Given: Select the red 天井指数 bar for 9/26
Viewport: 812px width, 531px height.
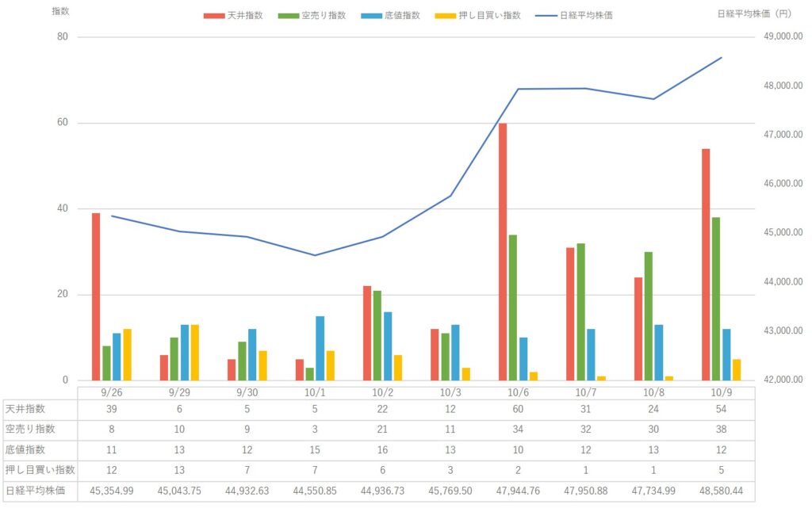Looking at the screenshot, I should coord(96,296).
